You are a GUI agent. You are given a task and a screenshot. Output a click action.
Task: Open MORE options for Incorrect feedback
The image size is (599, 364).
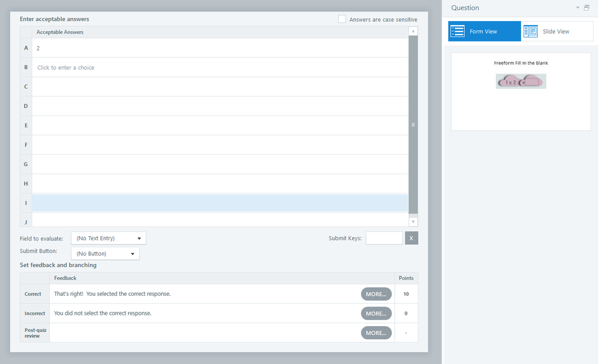tap(377, 314)
